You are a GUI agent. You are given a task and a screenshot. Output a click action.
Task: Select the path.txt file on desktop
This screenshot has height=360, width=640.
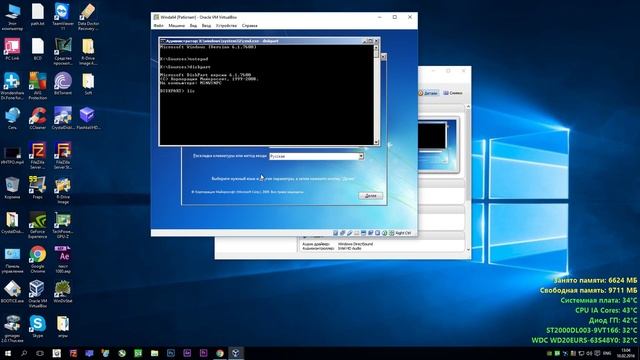point(38,15)
